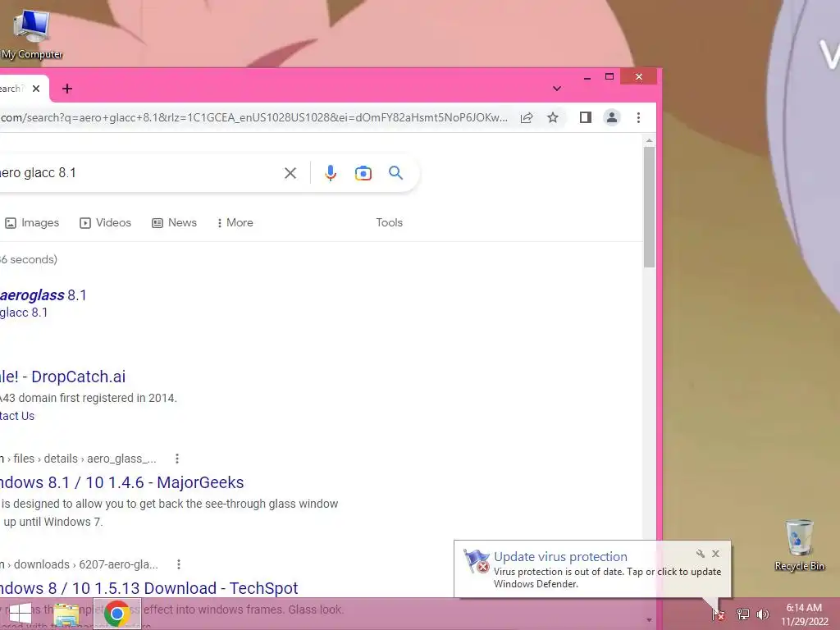Follow the Contact Us sitelink

(x=17, y=416)
